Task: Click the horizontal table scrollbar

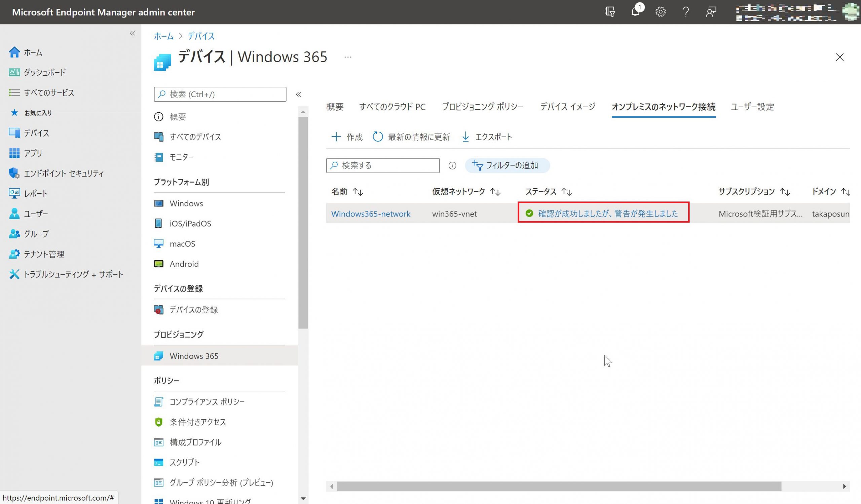Action: (559, 486)
